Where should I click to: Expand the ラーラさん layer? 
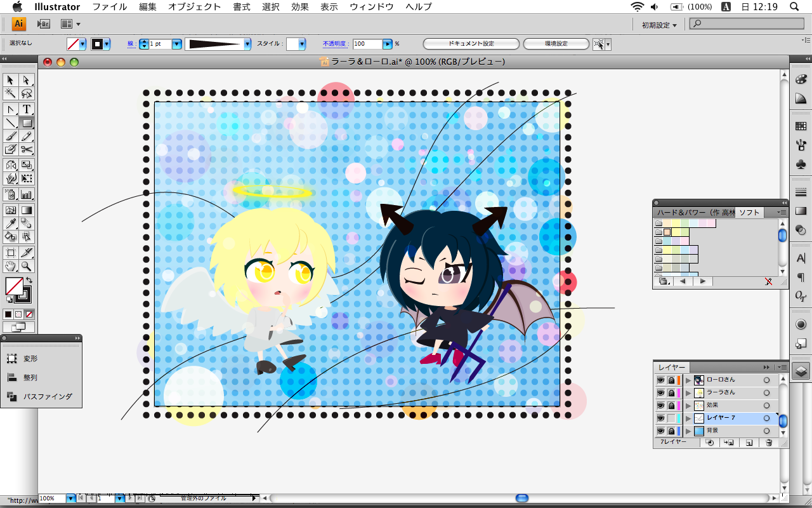pos(688,392)
